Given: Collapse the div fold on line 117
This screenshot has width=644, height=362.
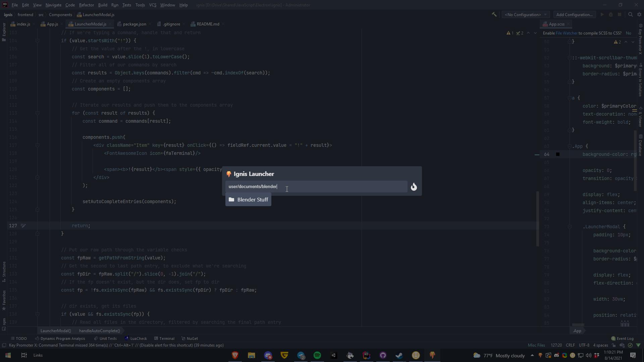Looking at the screenshot, I should [37, 145].
